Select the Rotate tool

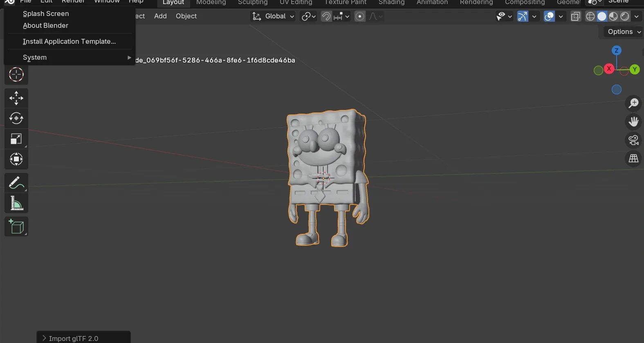[x=16, y=119]
